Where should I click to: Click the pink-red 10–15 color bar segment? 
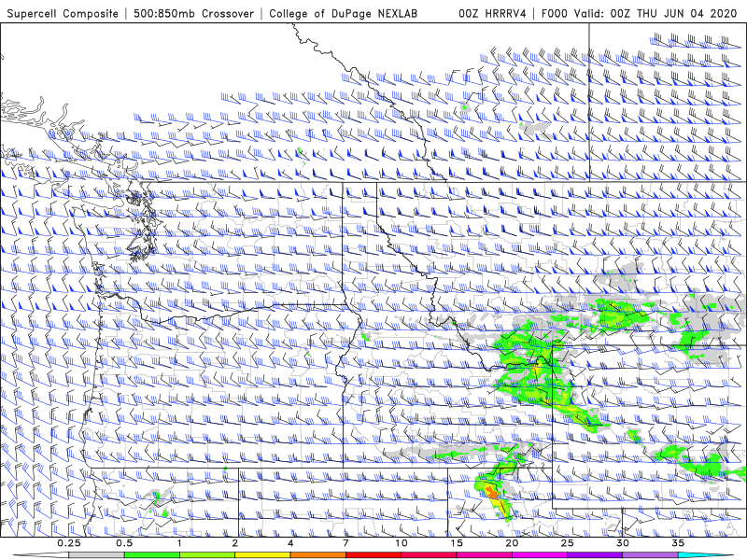pyautogui.click(x=429, y=555)
